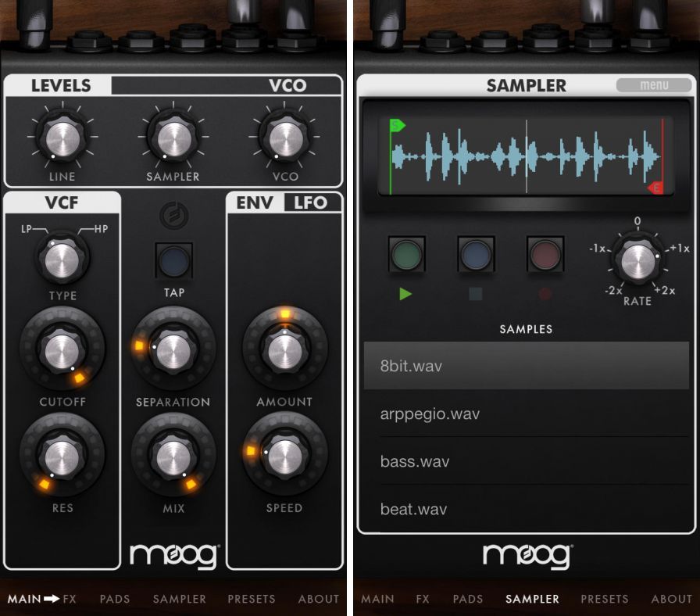Click ABOUT in the left bottom navigation
The image size is (700, 616).
coord(319,599)
